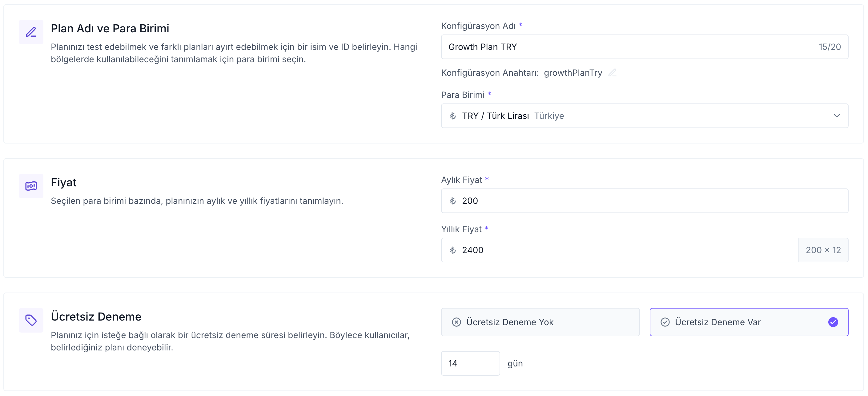Click the lira symbol in Yıllık Fiyat field
The image size is (868, 396).
click(x=452, y=250)
